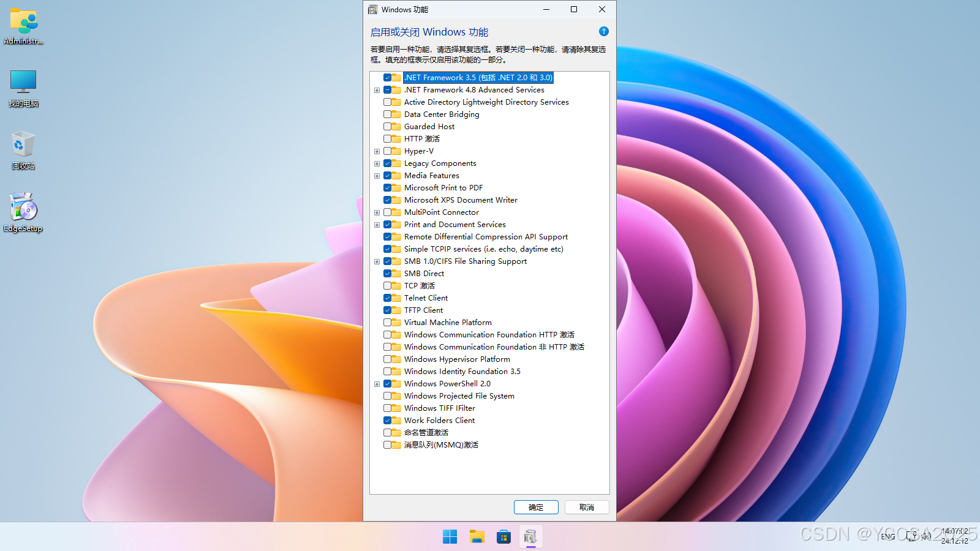Click the folder icon beside Microsoft Print to PDF

tap(397, 188)
